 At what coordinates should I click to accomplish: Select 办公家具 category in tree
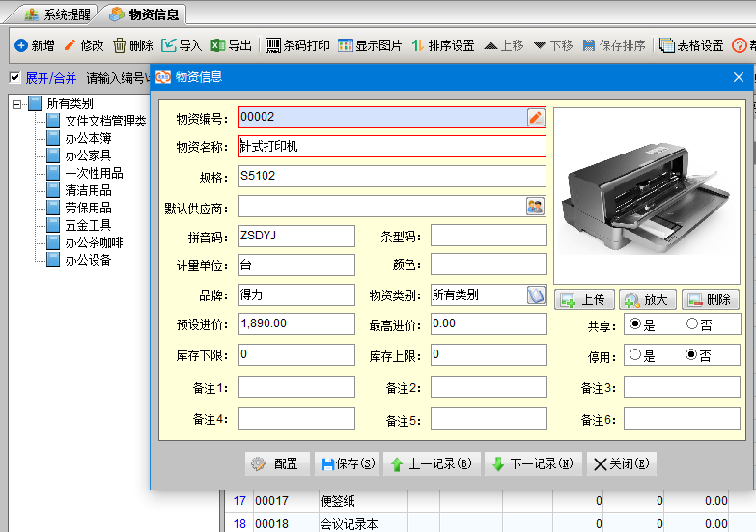click(x=88, y=155)
